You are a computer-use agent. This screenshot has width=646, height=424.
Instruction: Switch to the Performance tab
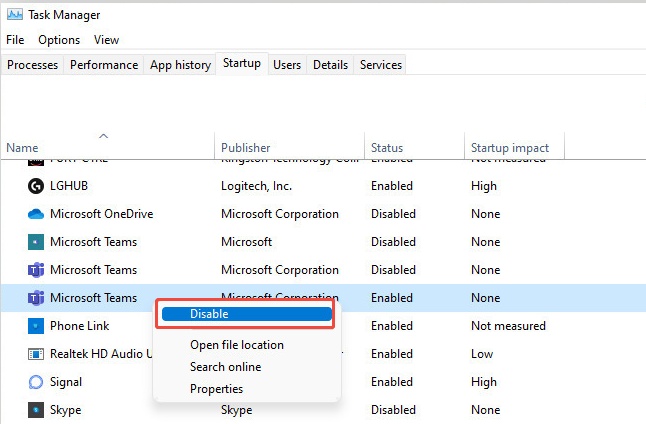pos(104,65)
